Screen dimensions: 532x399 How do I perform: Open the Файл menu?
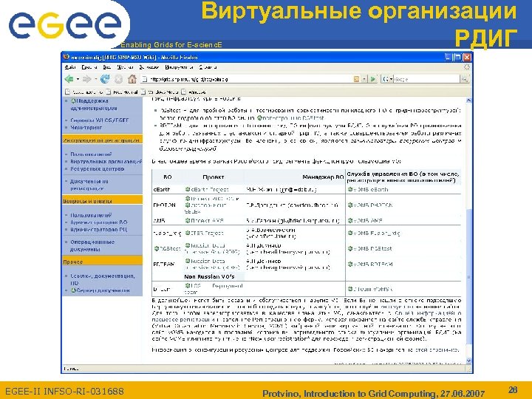(70, 67)
